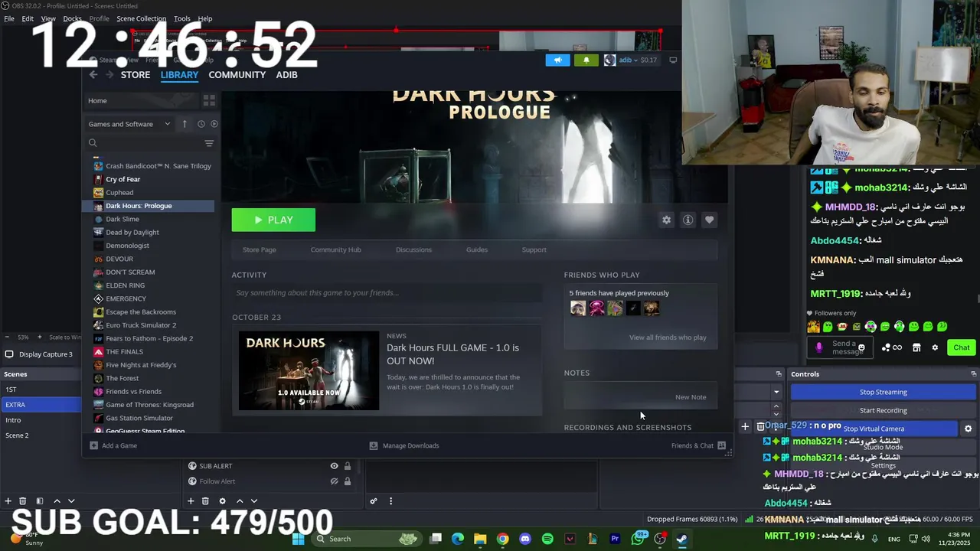Image resolution: width=980 pixels, height=551 pixels.
Task: Increase OBS transition duration stepper
Action: tap(776, 406)
